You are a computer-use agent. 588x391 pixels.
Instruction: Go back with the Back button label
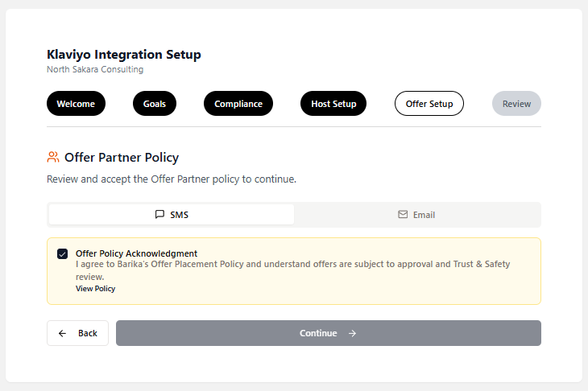click(87, 333)
